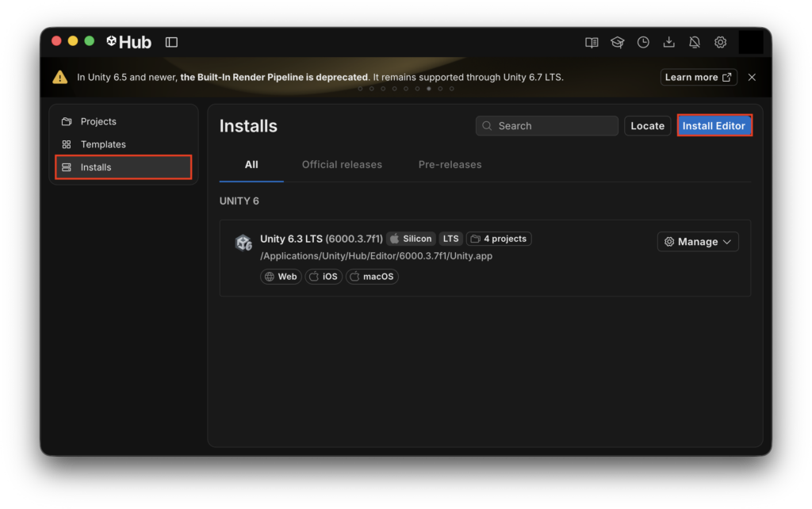The height and width of the screenshot is (509, 812).
Task: Focus the Search installs field
Action: [x=547, y=126]
